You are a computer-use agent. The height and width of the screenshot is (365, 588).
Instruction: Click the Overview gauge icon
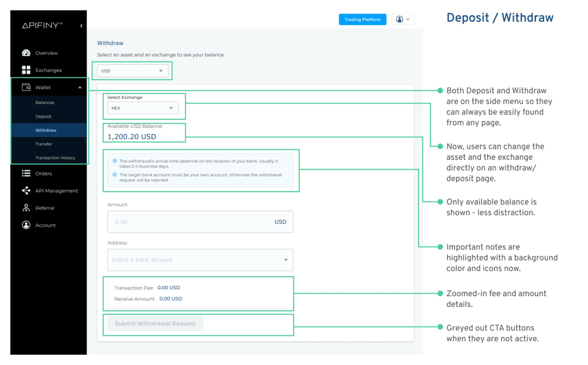tap(26, 53)
